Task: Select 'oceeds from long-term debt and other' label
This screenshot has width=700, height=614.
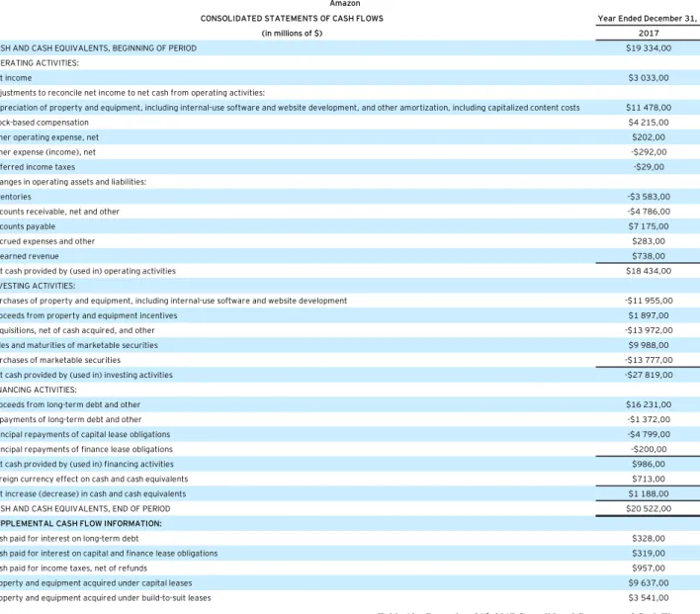Action: [70, 404]
